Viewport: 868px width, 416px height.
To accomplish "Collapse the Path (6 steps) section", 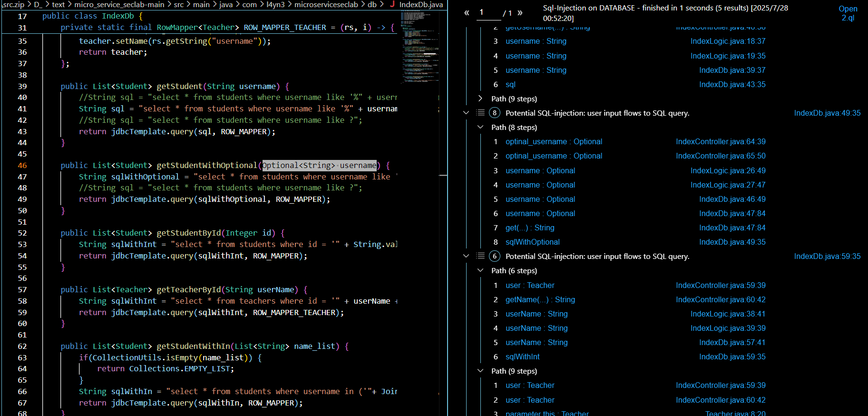I will pyautogui.click(x=480, y=270).
